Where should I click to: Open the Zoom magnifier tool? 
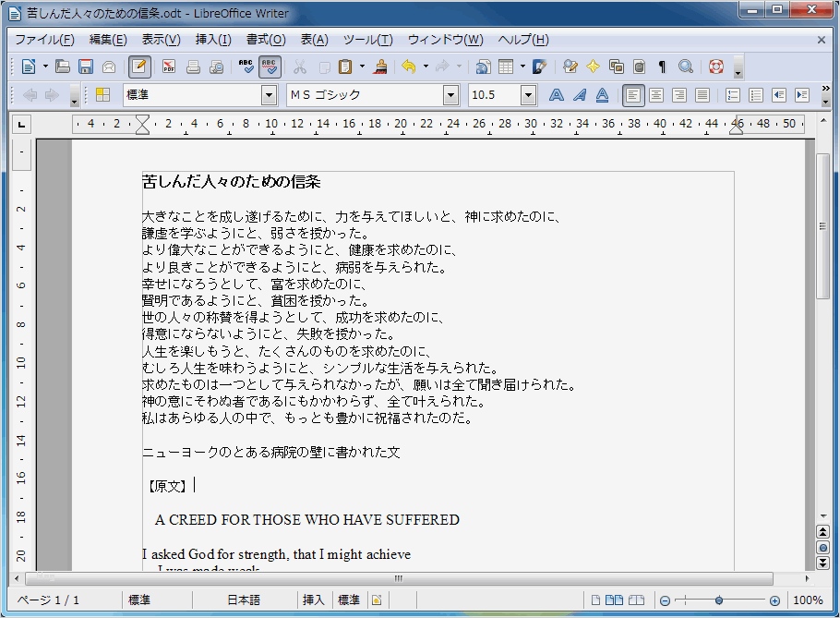point(686,67)
